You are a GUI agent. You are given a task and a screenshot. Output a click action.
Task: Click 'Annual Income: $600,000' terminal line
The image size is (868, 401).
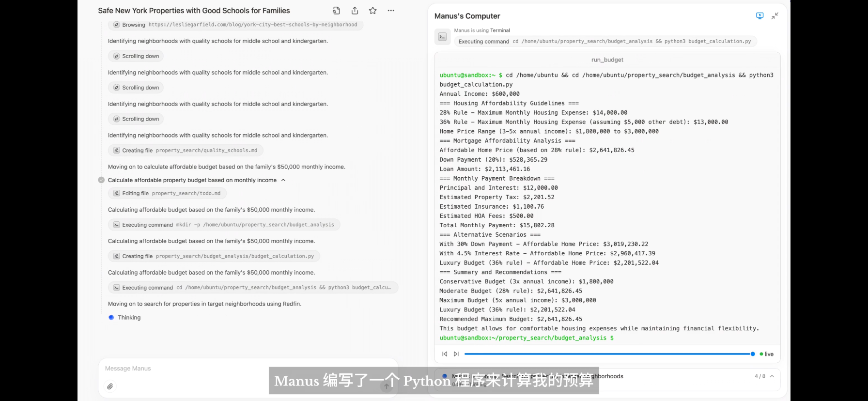pos(480,94)
